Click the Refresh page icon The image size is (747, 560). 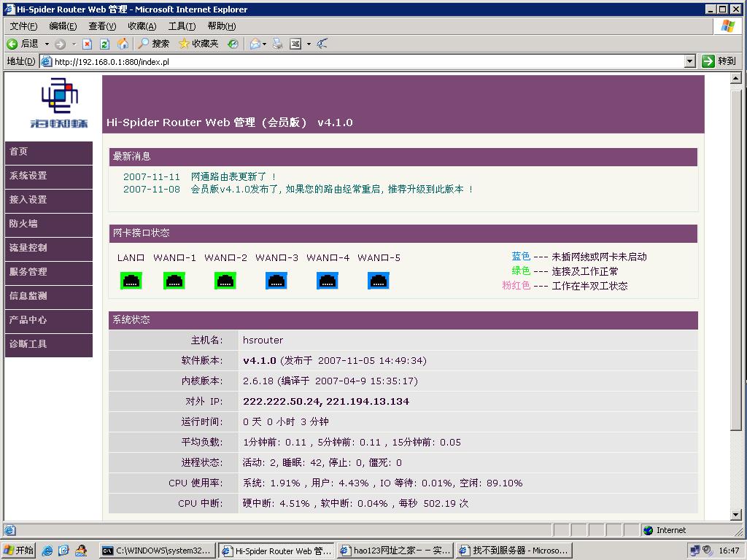[x=104, y=44]
